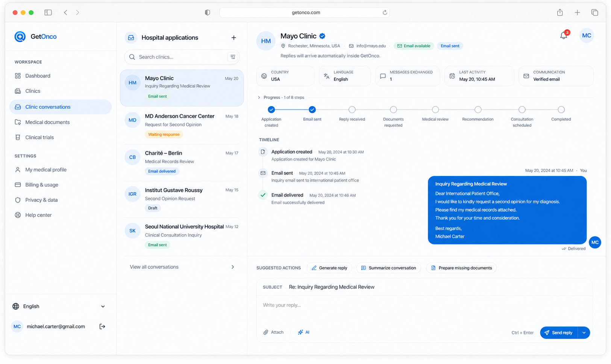Open a new Safari tab with the plus icon
Image resolution: width=611 pixels, height=364 pixels.
(577, 12)
